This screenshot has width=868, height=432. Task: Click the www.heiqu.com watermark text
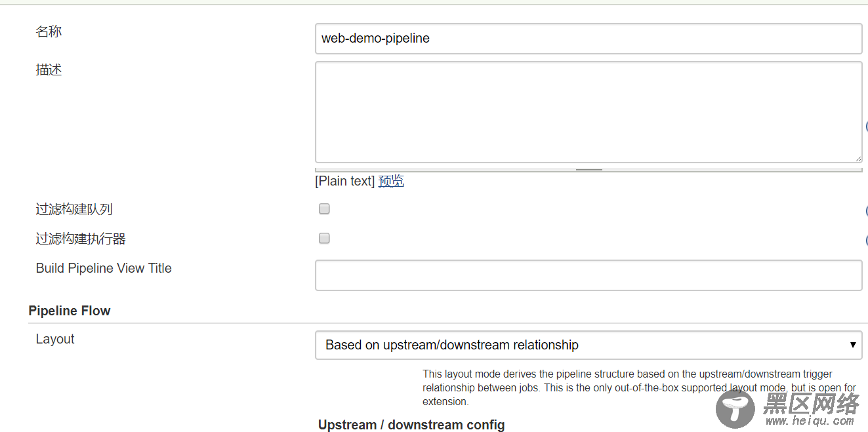point(812,421)
